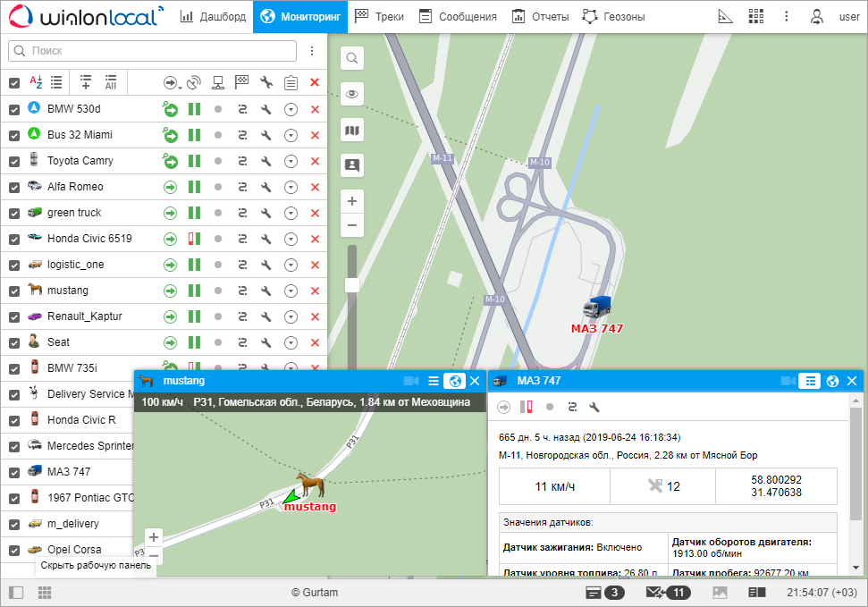Viewport: 868px width, 607px height.
Task: Zoom in the main map with plus button
Action: point(352,201)
